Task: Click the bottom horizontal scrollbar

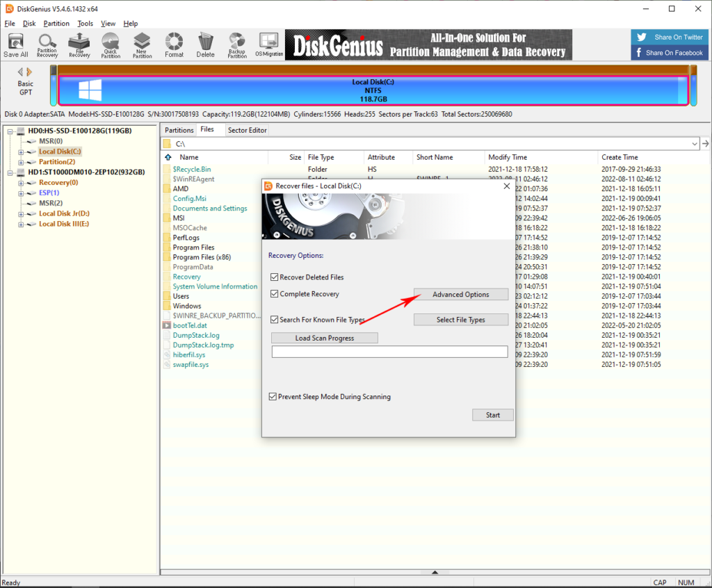Action: point(435,573)
